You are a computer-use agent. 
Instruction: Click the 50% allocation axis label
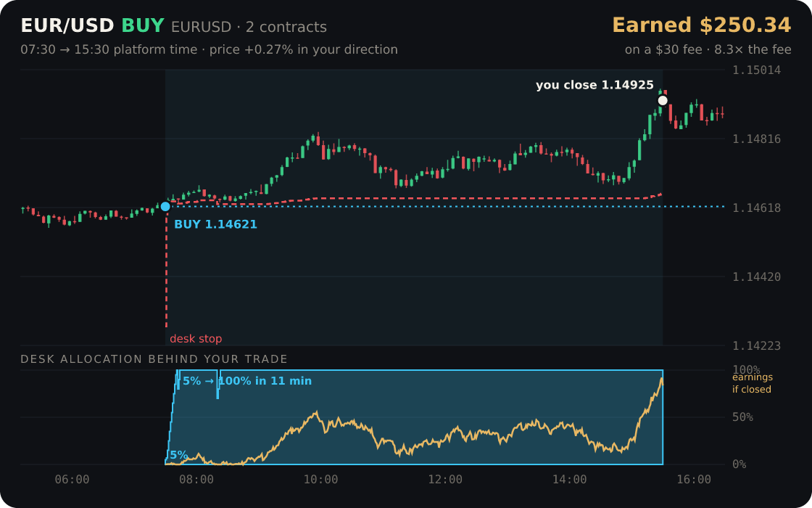[x=742, y=417]
